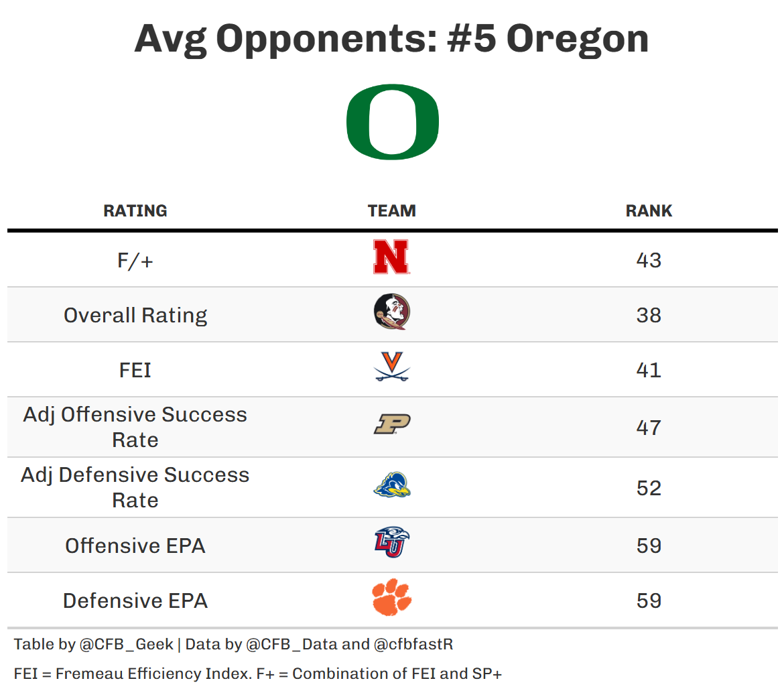Click Adj Offensive Success Rate label
Image resolution: width=784 pixels, height=697 pixels.
(135, 427)
